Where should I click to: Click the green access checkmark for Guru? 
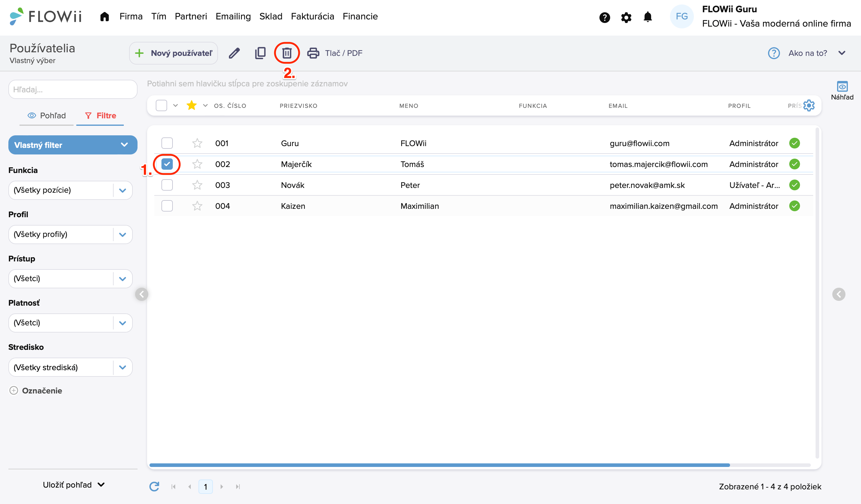point(794,143)
